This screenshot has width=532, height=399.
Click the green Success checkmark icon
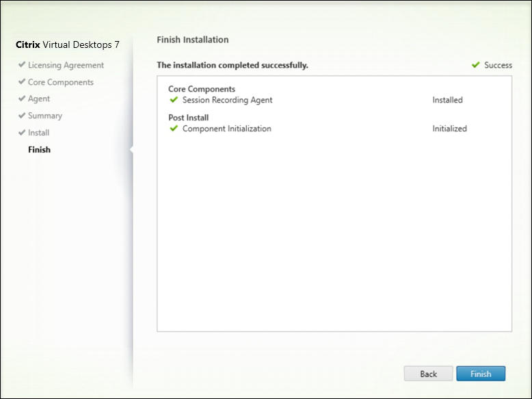click(475, 65)
